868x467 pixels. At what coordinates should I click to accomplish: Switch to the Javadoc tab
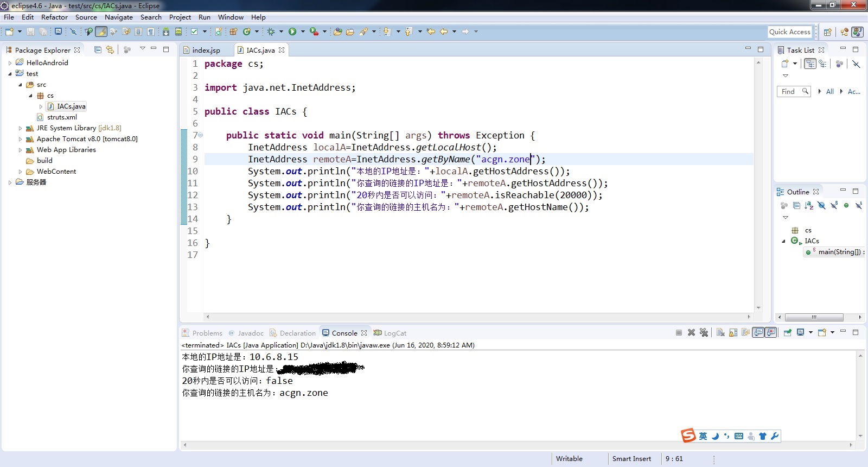pyautogui.click(x=246, y=333)
